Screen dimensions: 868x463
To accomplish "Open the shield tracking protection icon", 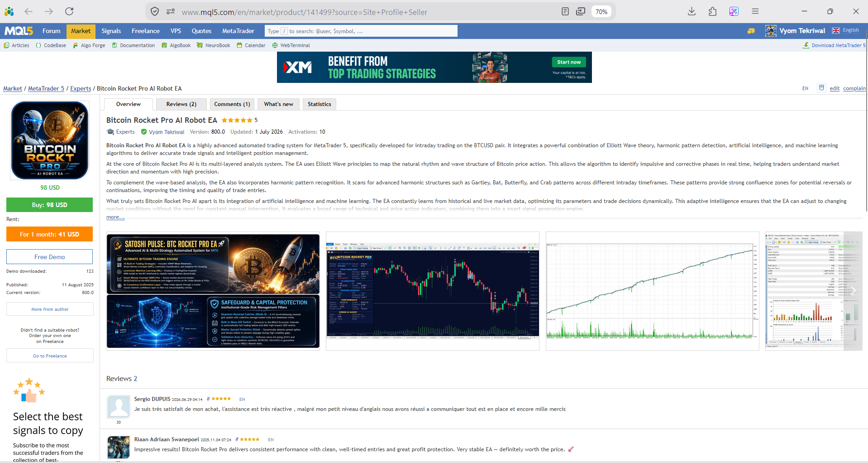I will [x=155, y=12].
